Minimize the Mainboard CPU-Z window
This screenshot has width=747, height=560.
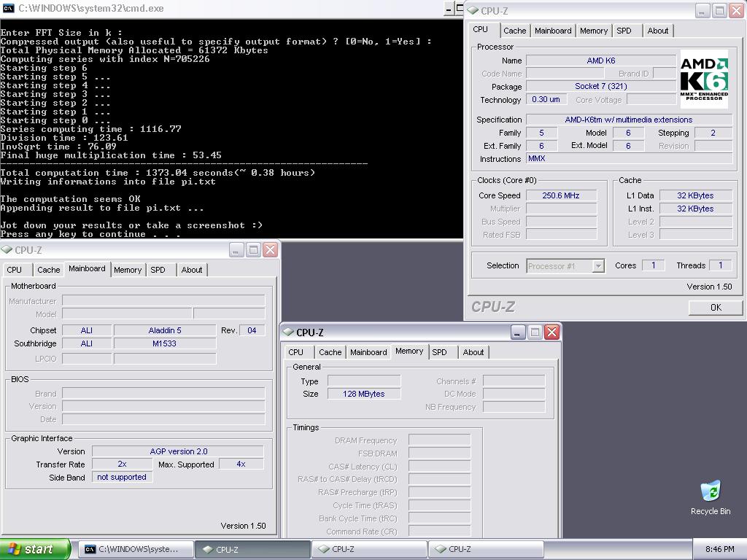[x=236, y=249]
